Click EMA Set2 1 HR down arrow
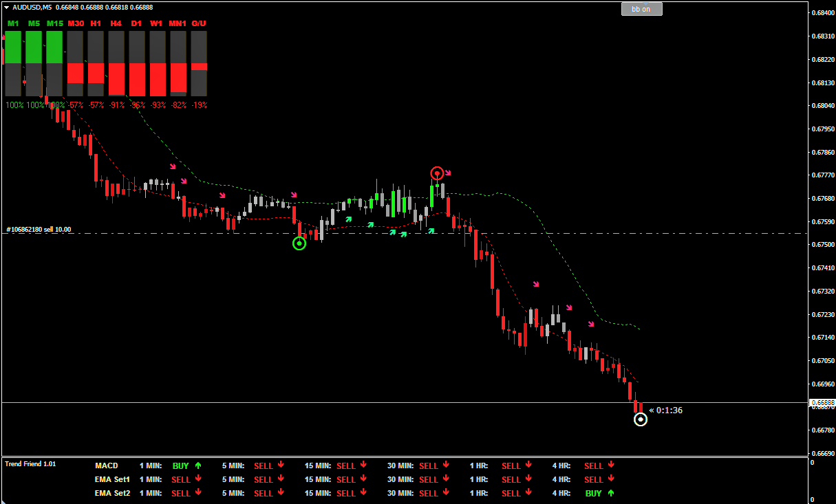The width and height of the screenshot is (836, 504). coord(528,493)
